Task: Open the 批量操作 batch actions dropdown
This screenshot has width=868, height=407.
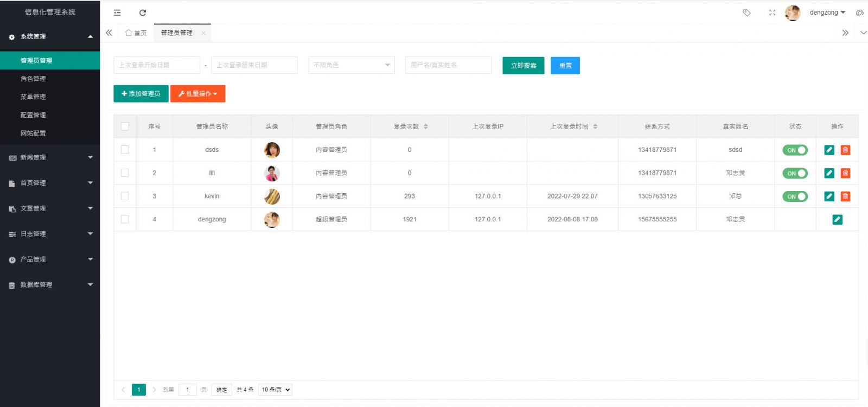Action: (197, 94)
